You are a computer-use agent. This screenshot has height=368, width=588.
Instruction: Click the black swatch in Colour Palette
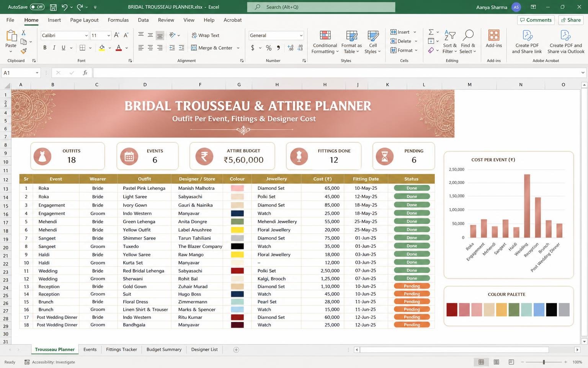tap(551, 310)
